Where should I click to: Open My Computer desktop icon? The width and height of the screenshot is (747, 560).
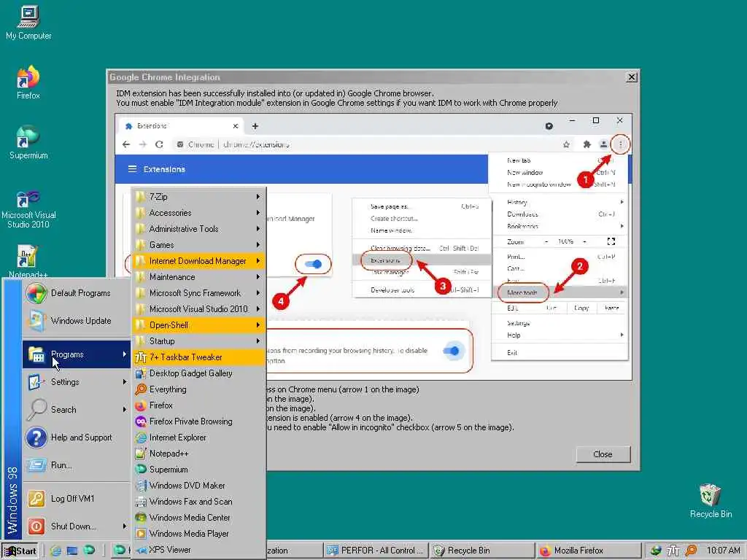(x=28, y=23)
